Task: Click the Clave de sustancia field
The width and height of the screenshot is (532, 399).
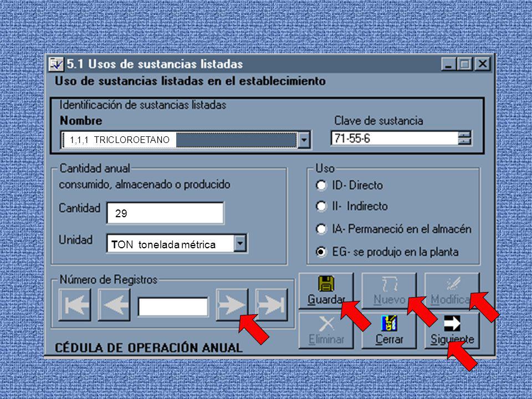Action: pos(394,139)
